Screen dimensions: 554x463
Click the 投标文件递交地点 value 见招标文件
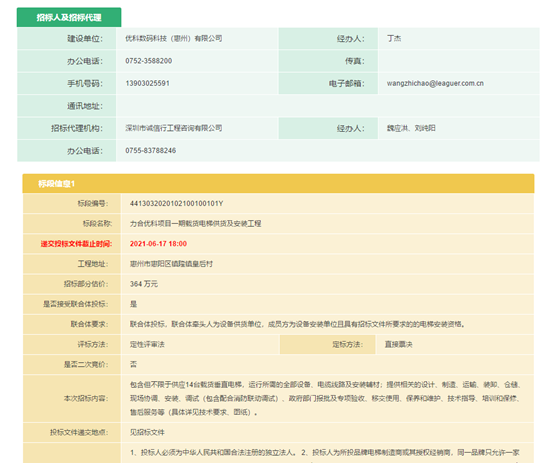click(147, 432)
